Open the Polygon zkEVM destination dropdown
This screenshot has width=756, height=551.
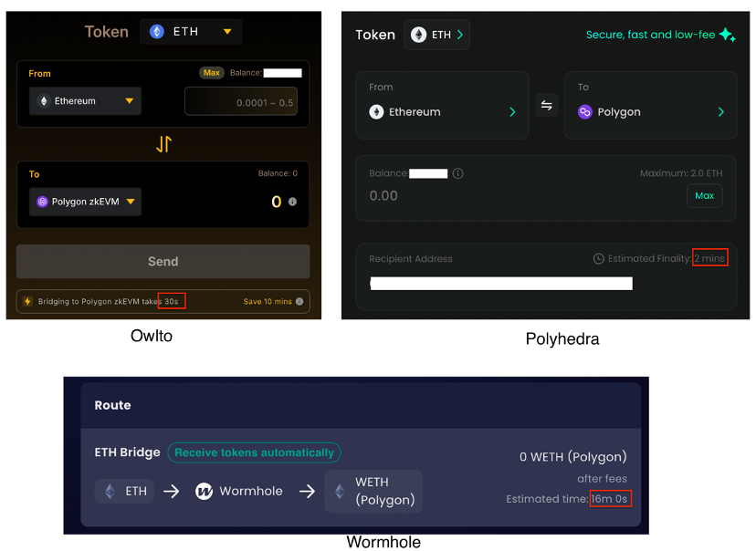click(85, 202)
